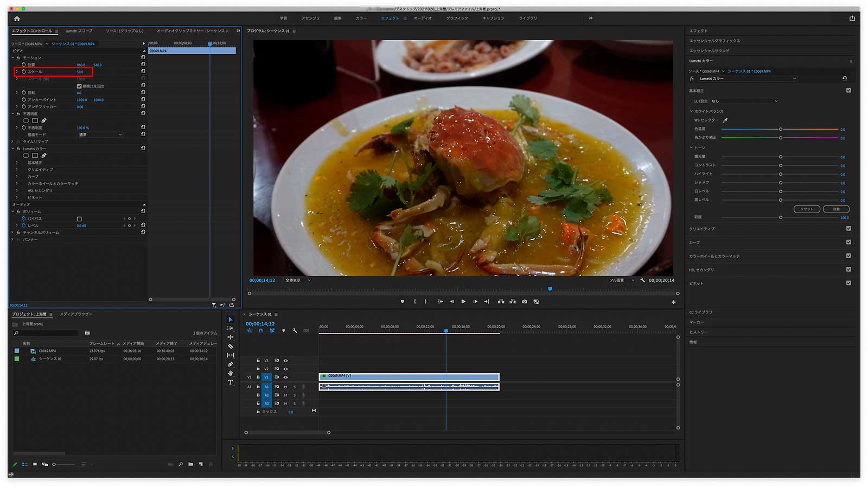868x487 pixels.
Task: Open the Button Editor plus icon
Action: tap(674, 302)
